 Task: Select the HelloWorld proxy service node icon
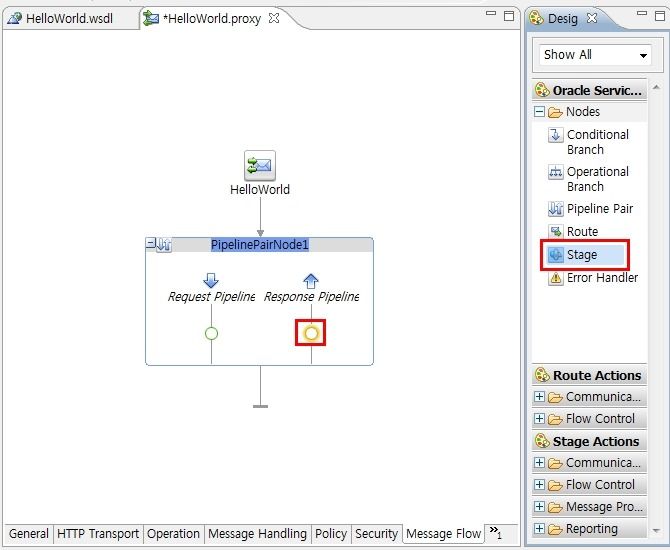coord(260,165)
